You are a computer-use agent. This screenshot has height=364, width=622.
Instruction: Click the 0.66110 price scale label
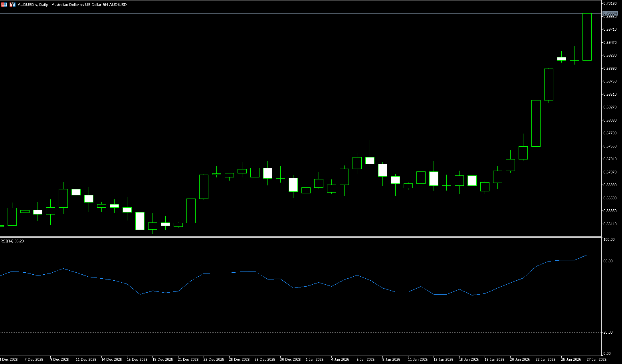(610, 224)
